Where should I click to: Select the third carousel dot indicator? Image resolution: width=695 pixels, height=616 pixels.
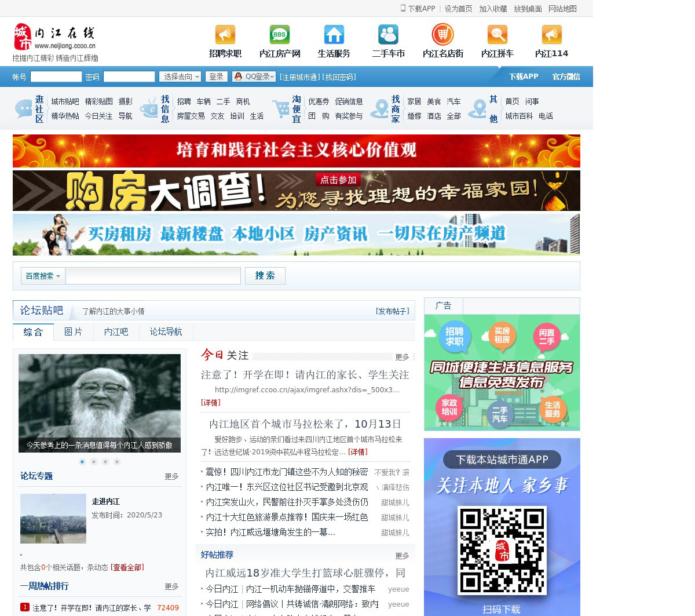click(105, 462)
